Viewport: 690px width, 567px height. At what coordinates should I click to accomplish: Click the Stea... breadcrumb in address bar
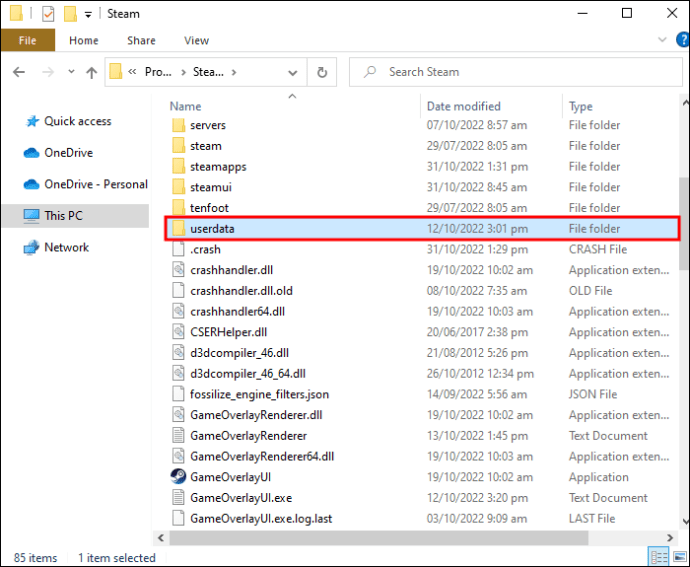pyautogui.click(x=208, y=72)
